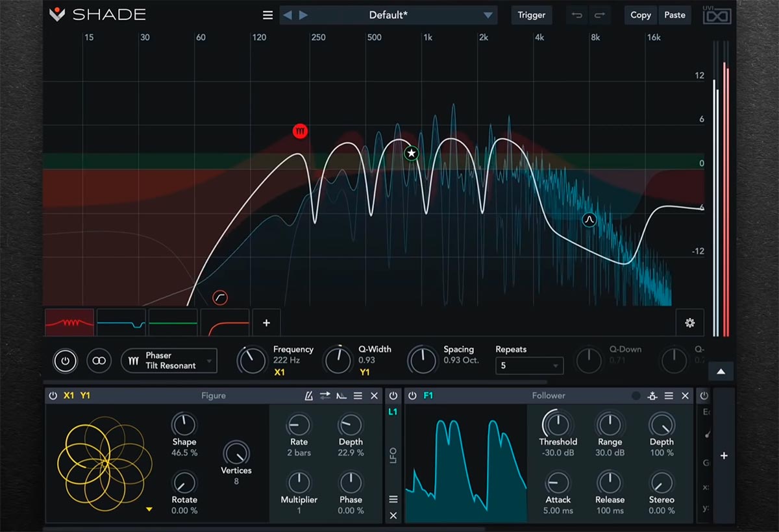
Task: Click the Release knob
Action: click(610, 483)
